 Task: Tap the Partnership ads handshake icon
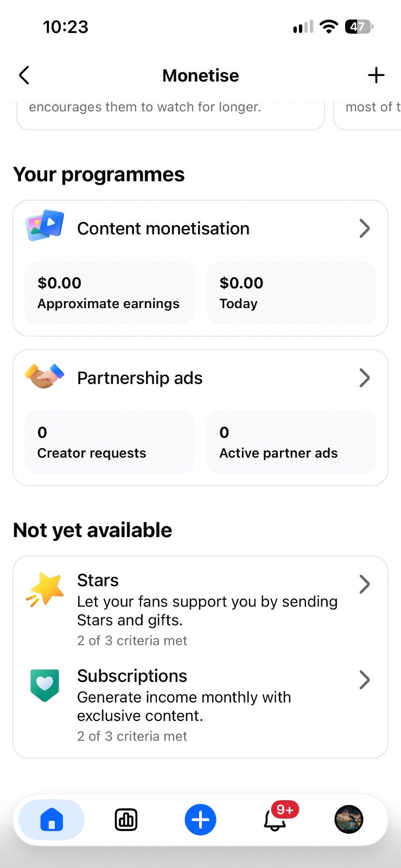(x=44, y=376)
